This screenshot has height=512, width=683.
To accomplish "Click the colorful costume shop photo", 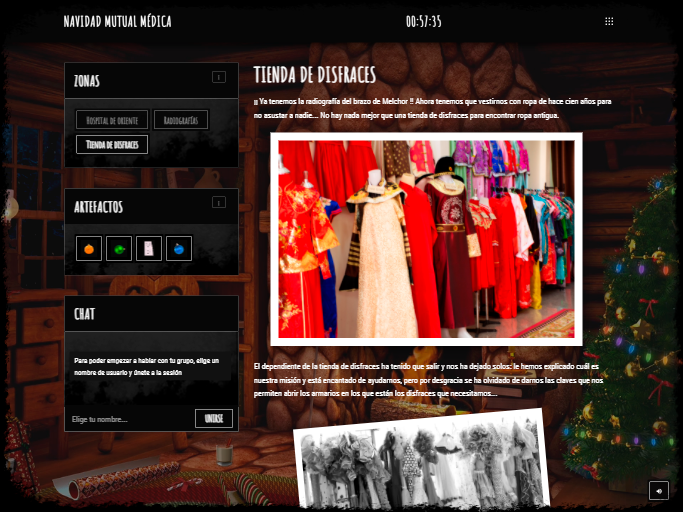I will [x=426, y=238].
